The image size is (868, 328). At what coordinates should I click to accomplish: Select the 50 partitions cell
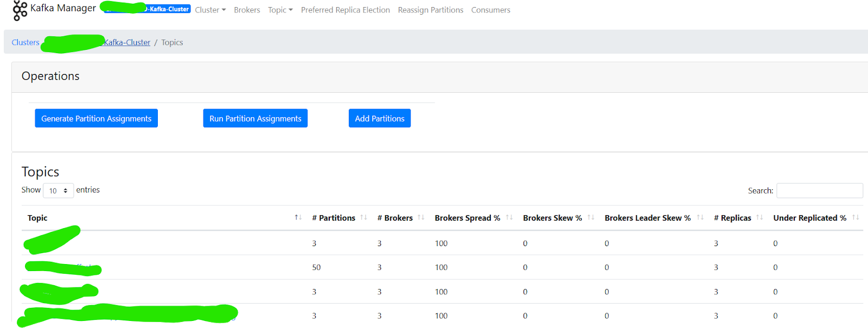316,267
